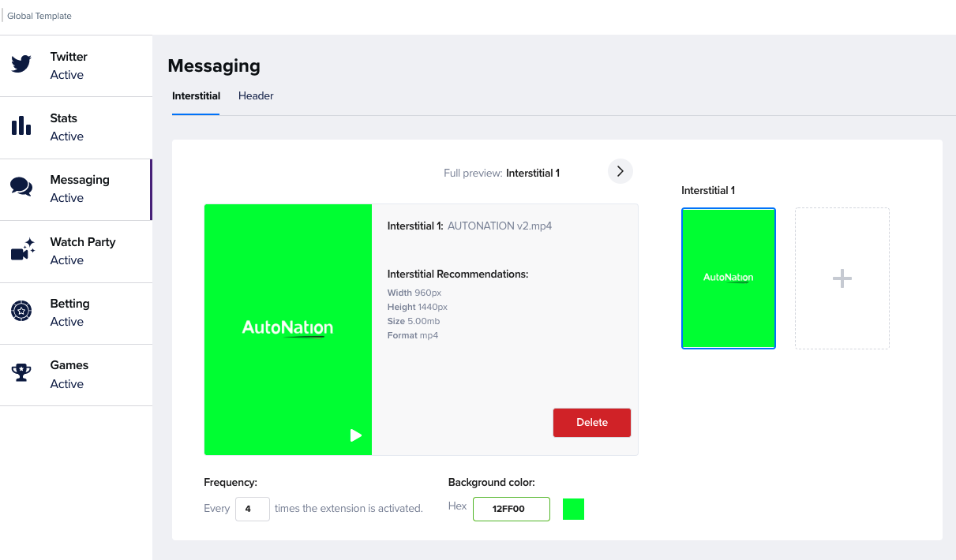This screenshot has width=956, height=560.
Task: Add a new interstitial with plus tile
Action: [x=842, y=278]
